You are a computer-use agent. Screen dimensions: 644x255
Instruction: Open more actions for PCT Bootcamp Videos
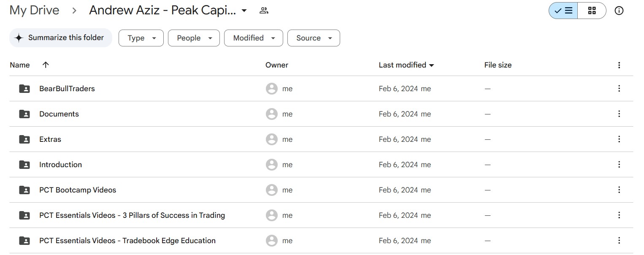point(619,190)
